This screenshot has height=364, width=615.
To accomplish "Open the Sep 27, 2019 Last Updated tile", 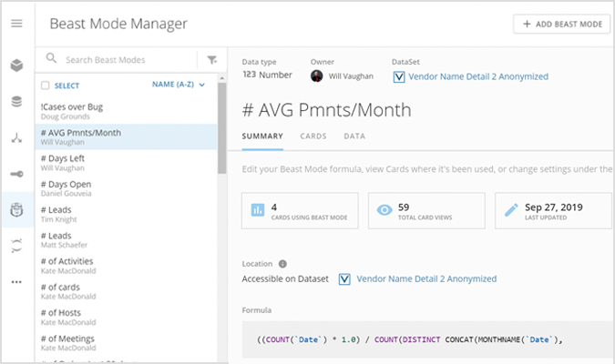I will (x=553, y=211).
